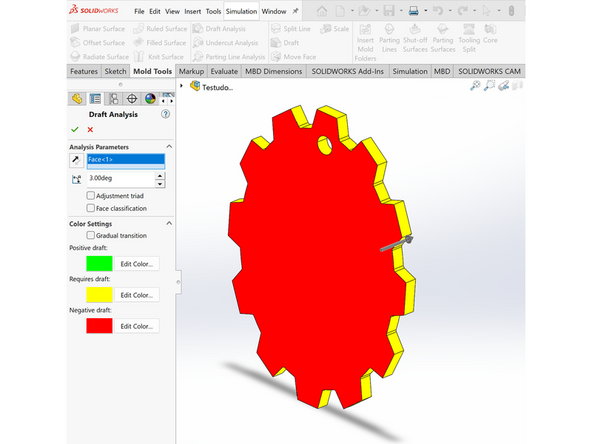Click the Home icon in the toolbar

pos(322,11)
